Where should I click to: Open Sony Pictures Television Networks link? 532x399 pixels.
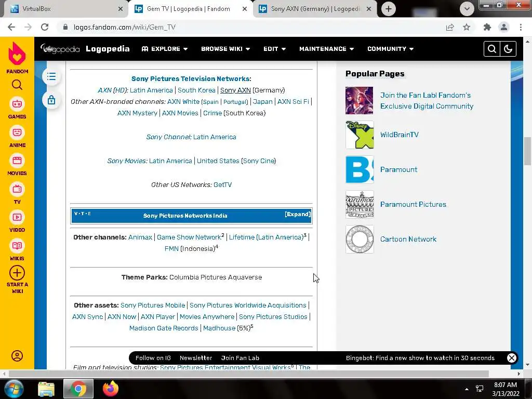(190, 79)
